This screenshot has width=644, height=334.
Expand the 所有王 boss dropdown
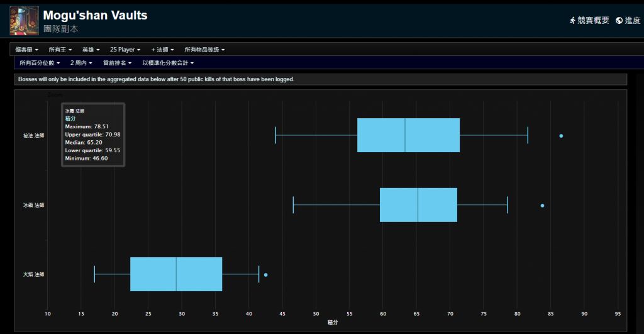click(60, 49)
